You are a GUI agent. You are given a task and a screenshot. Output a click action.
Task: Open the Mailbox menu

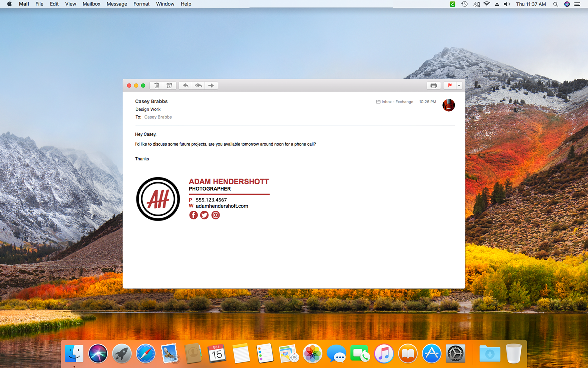(x=91, y=4)
